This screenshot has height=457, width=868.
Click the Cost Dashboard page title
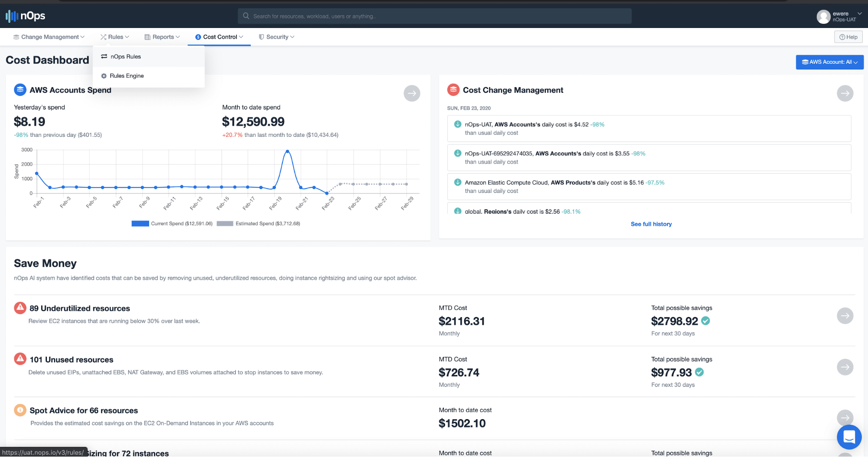pos(47,60)
